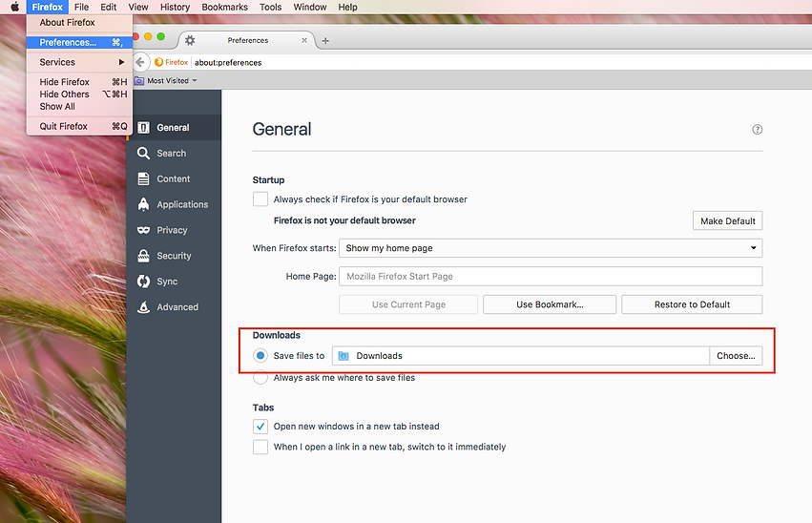Choose About Firefox menu item
Image resolution: width=812 pixels, height=523 pixels.
[x=80, y=22]
